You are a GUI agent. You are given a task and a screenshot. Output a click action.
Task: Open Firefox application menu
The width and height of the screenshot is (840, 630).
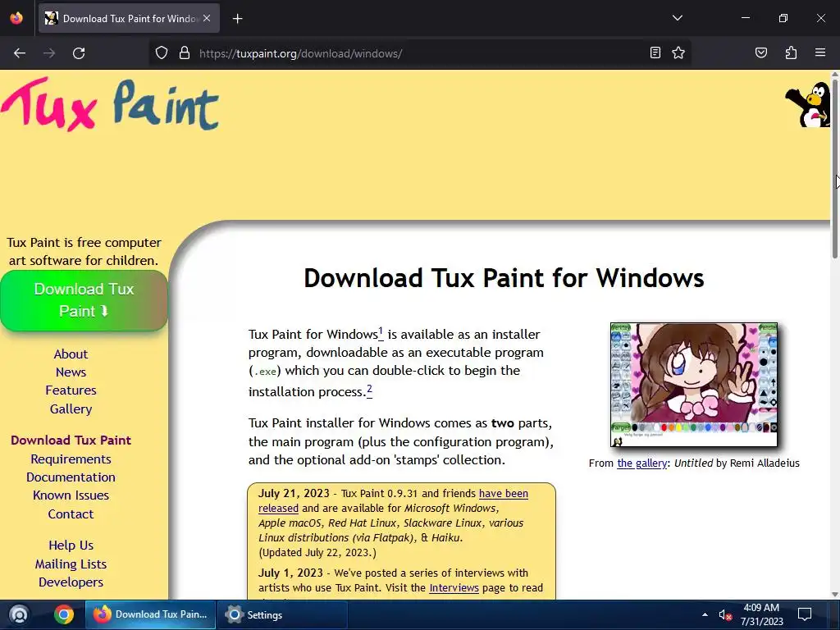[819, 52]
